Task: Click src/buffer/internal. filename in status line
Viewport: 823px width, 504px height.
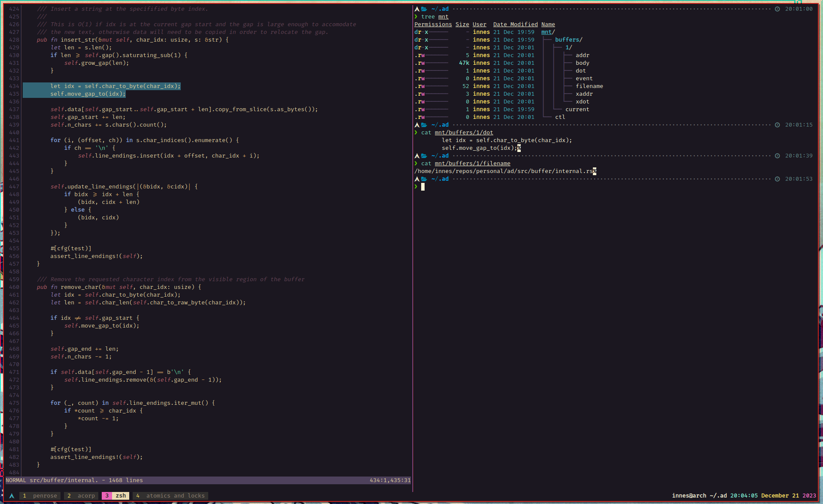Action: (x=64, y=480)
